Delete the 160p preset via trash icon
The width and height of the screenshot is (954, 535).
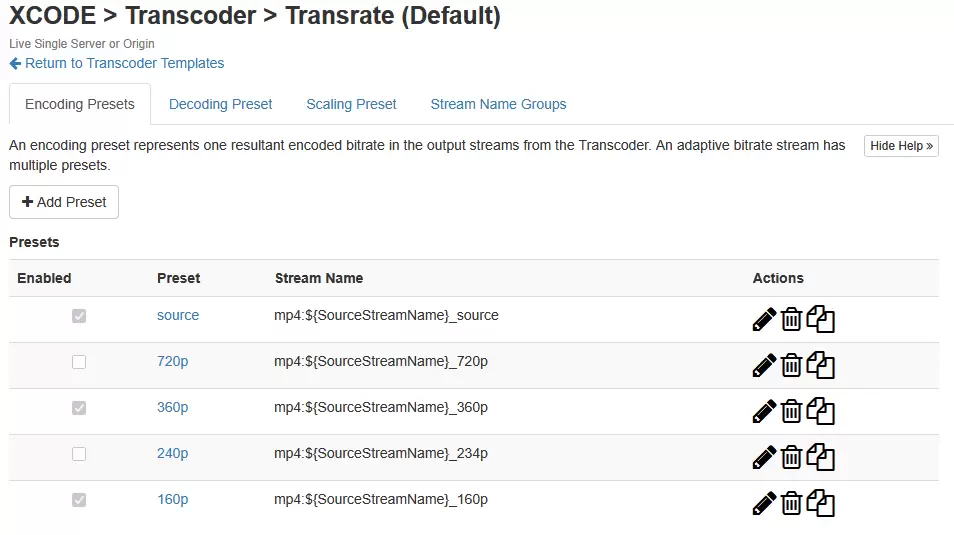pyautogui.click(x=792, y=503)
